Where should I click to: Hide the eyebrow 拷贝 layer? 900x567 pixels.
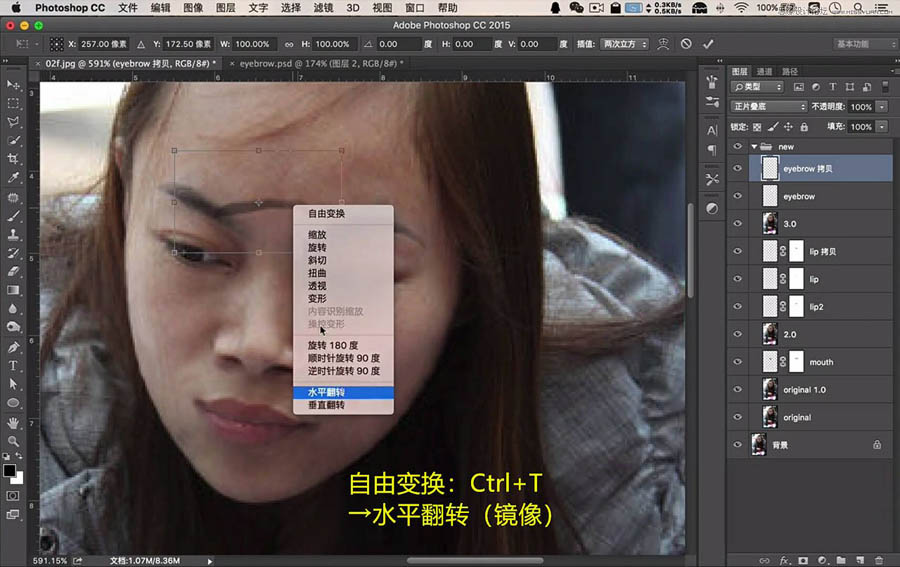click(738, 168)
